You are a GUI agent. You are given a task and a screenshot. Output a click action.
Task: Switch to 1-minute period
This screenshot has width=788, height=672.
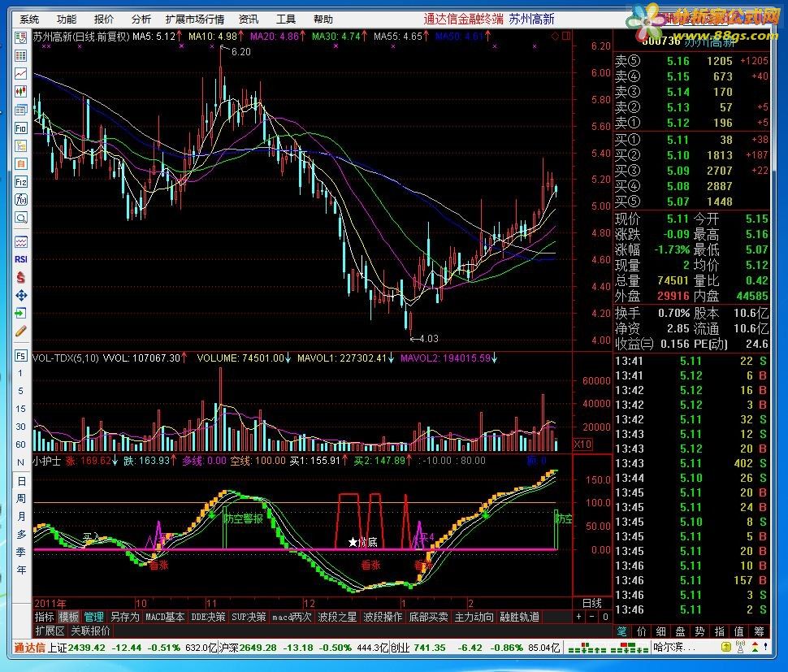(x=20, y=374)
